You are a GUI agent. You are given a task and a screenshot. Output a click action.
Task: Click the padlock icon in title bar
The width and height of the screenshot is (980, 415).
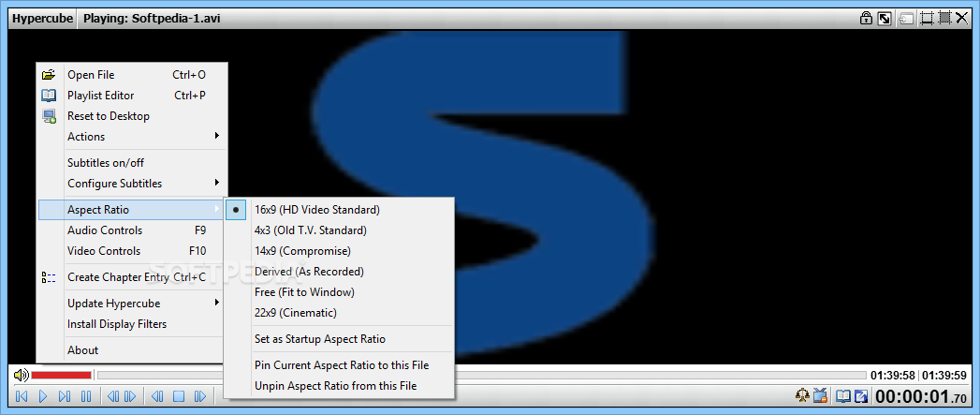point(866,18)
